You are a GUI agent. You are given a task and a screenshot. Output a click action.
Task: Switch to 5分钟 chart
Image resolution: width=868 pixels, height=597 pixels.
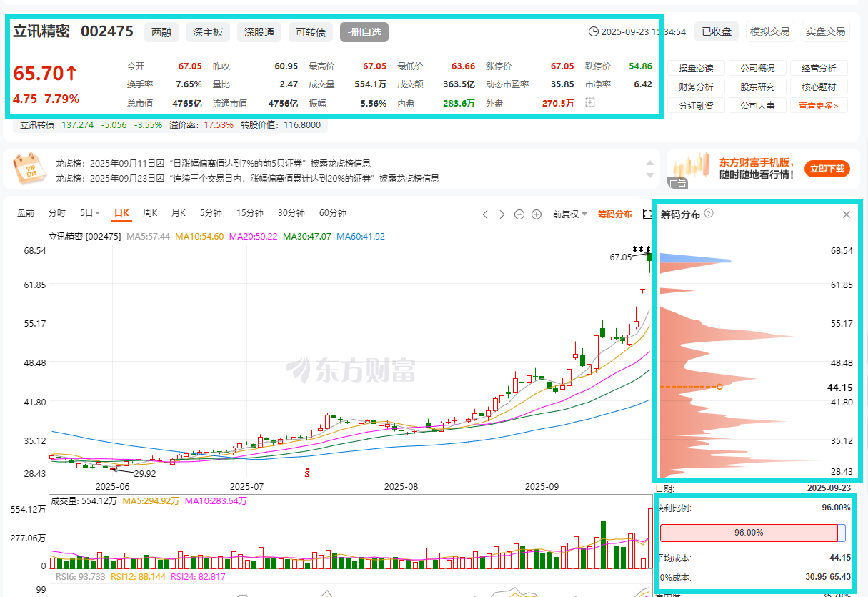(211, 213)
